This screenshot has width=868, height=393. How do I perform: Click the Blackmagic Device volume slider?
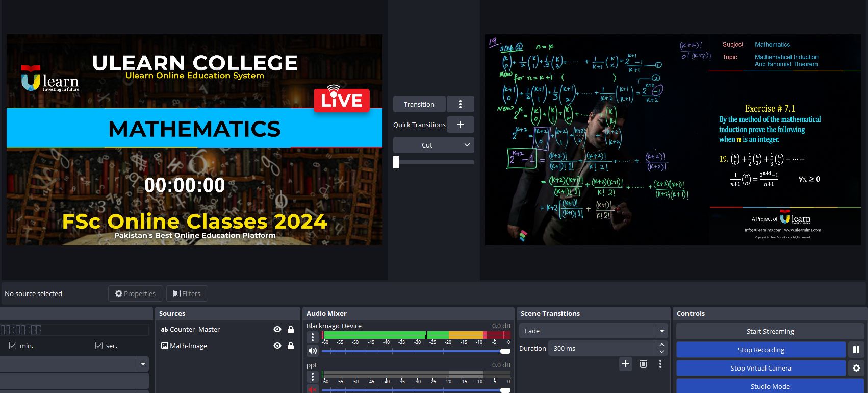pyautogui.click(x=416, y=351)
